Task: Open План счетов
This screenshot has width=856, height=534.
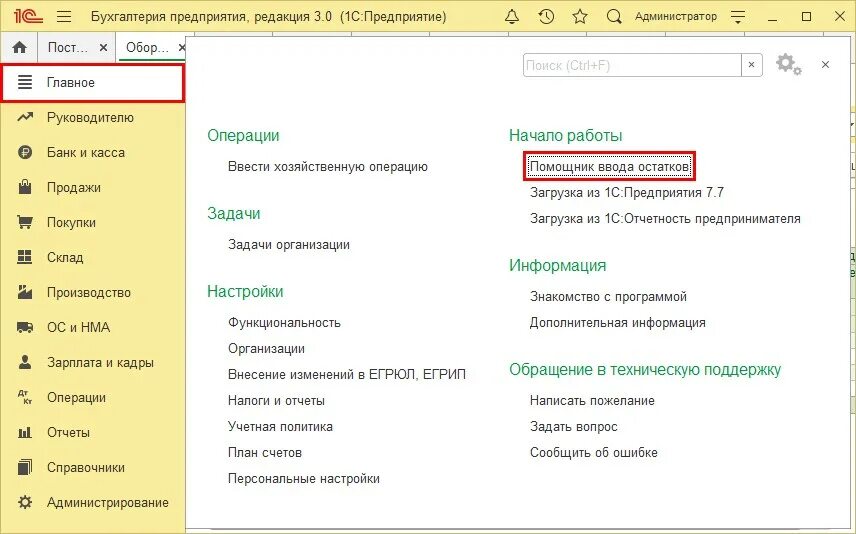Action: tap(265, 453)
